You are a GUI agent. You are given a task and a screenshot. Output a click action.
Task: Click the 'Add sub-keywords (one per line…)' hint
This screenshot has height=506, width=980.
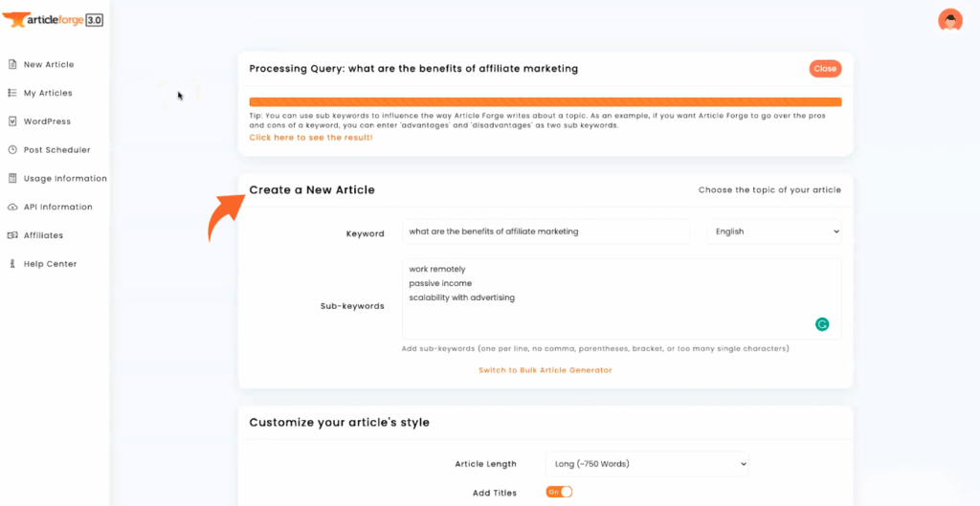(x=595, y=348)
